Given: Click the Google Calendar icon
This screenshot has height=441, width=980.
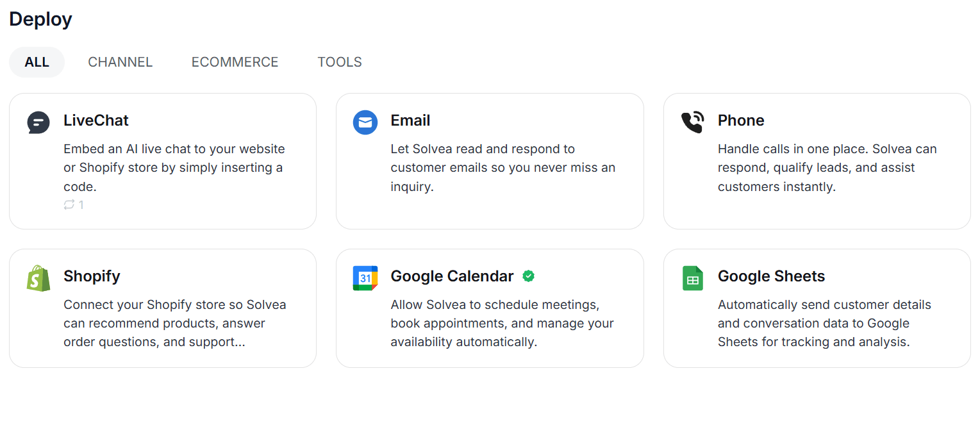Looking at the screenshot, I should [x=365, y=278].
